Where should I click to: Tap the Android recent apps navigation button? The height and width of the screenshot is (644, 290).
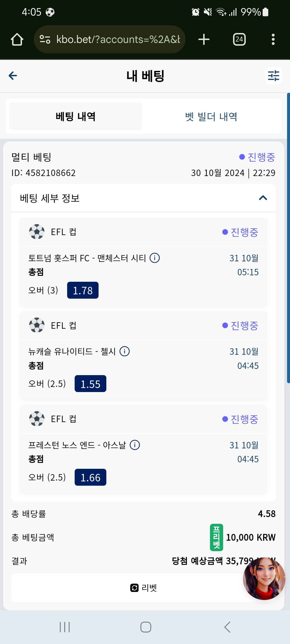point(65,627)
